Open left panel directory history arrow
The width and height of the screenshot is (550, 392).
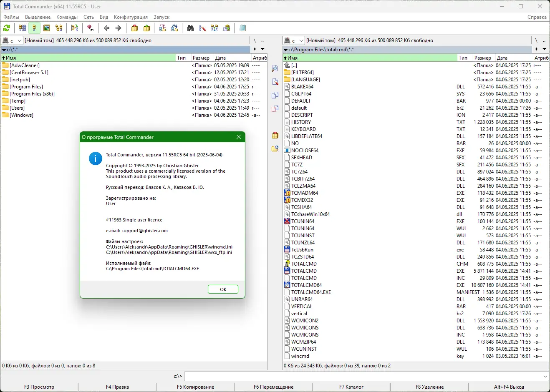coord(262,49)
